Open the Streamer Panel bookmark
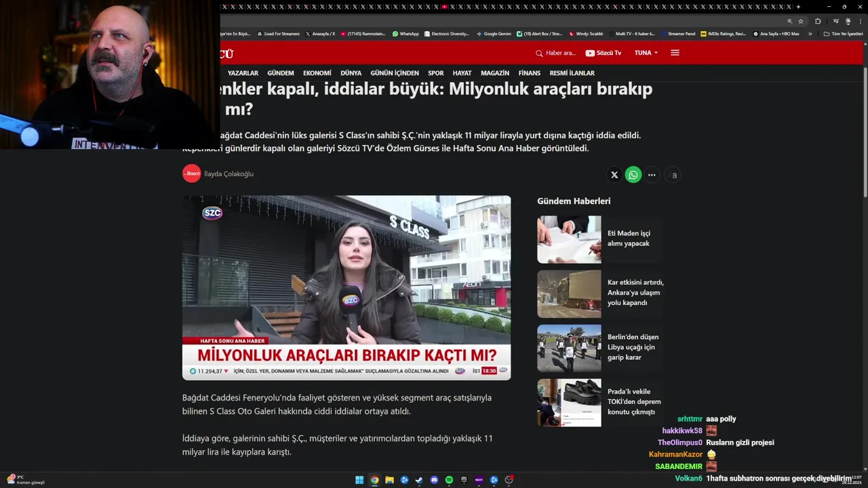This screenshot has width=868, height=488. click(x=678, y=33)
